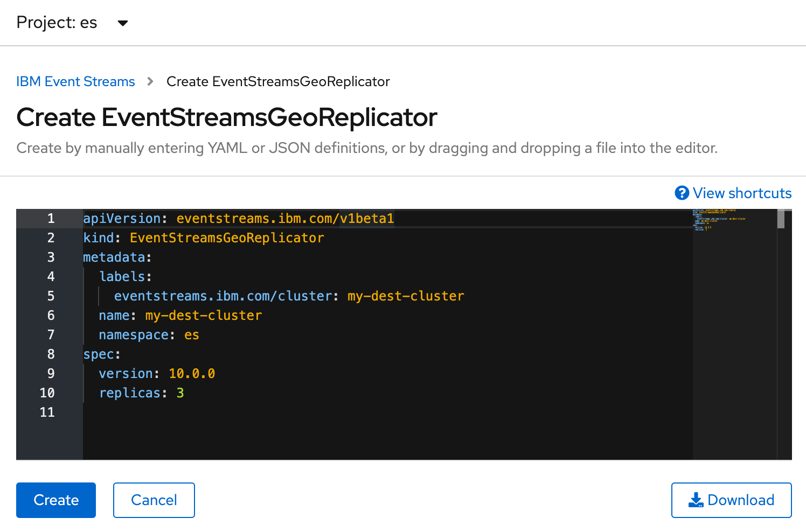Expand the project selector caret
806x532 pixels.
click(123, 23)
